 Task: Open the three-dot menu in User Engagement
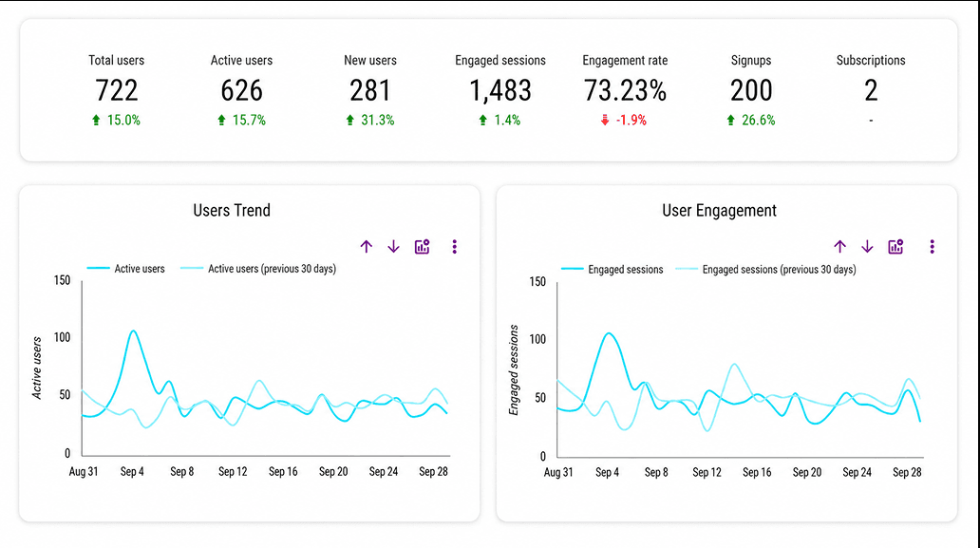(932, 247)
